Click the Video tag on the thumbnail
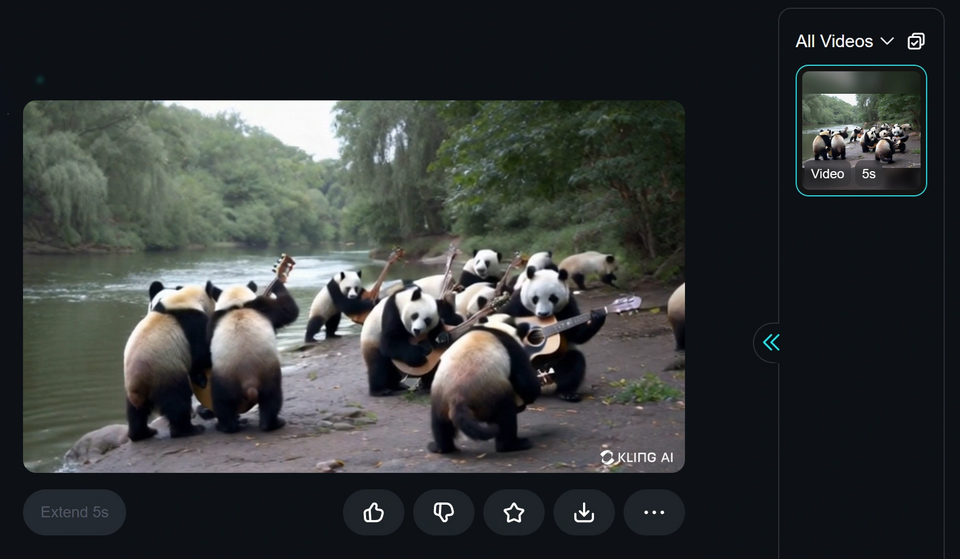The image size is (960, 559). (x=827, y=174)
